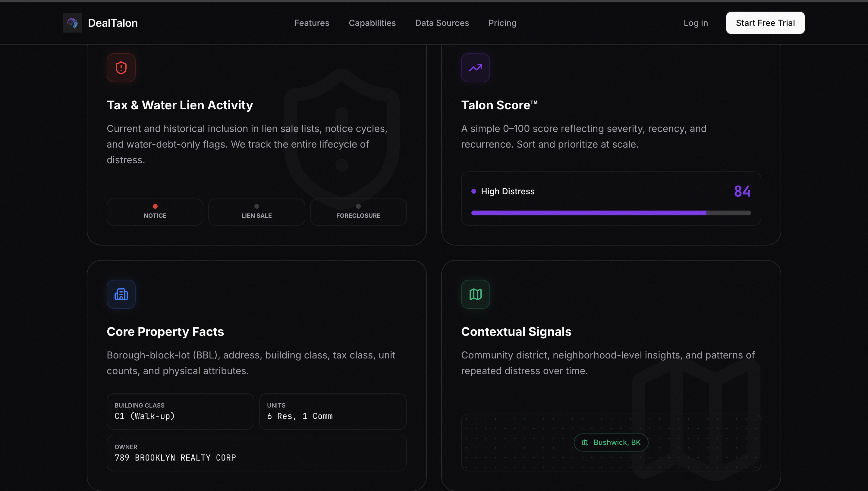
Task: Select the Log in link
Action: [696, 23]
